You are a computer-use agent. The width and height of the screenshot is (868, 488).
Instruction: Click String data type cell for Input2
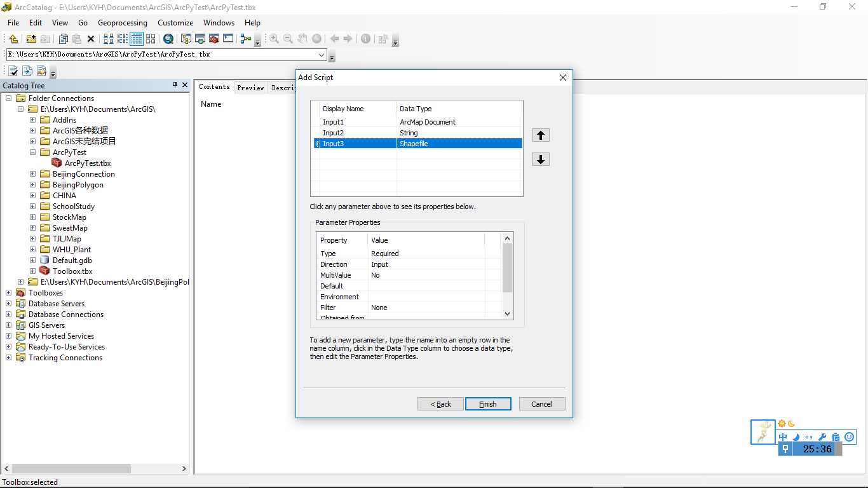click(x=459, y=133)
